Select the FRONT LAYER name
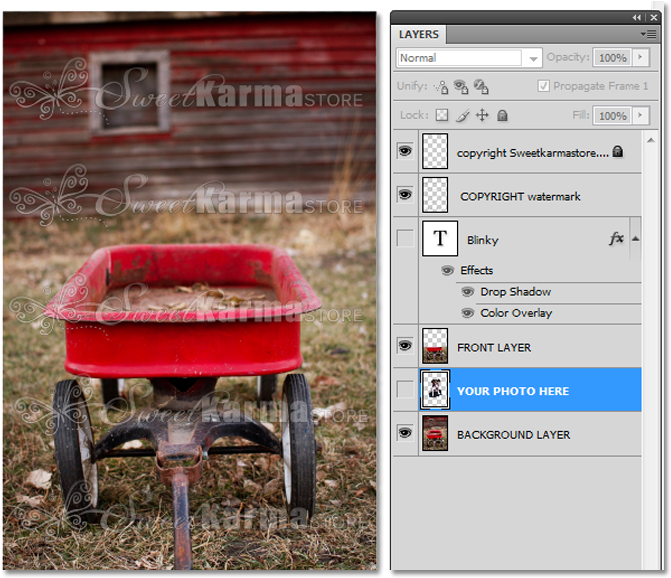The width and height of the screenshot is (671, 578). pyautogui.click(x=494, y=348)
